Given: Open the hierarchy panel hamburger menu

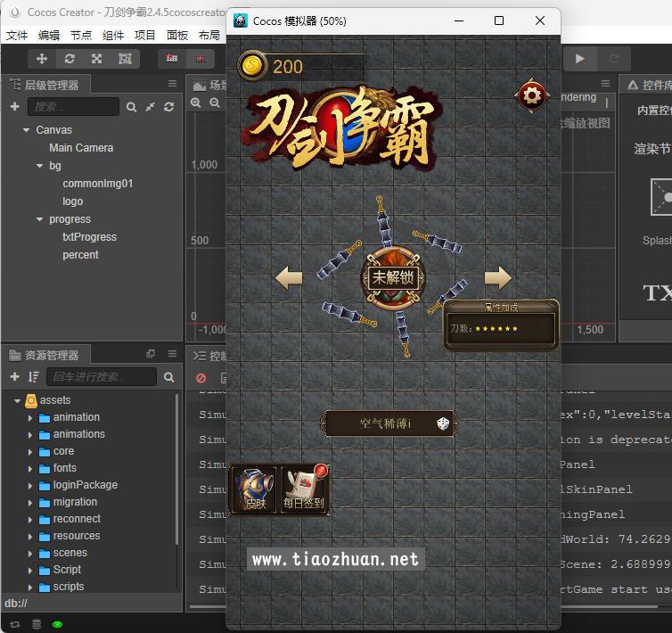Looking at the screenshot, I should [x=172, y=84].
